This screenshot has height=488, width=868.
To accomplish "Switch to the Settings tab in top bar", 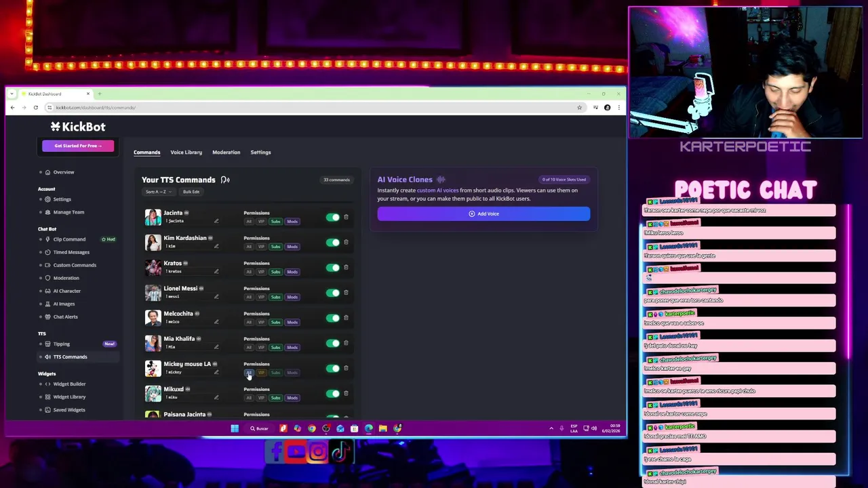I will (x=260, y=152).
